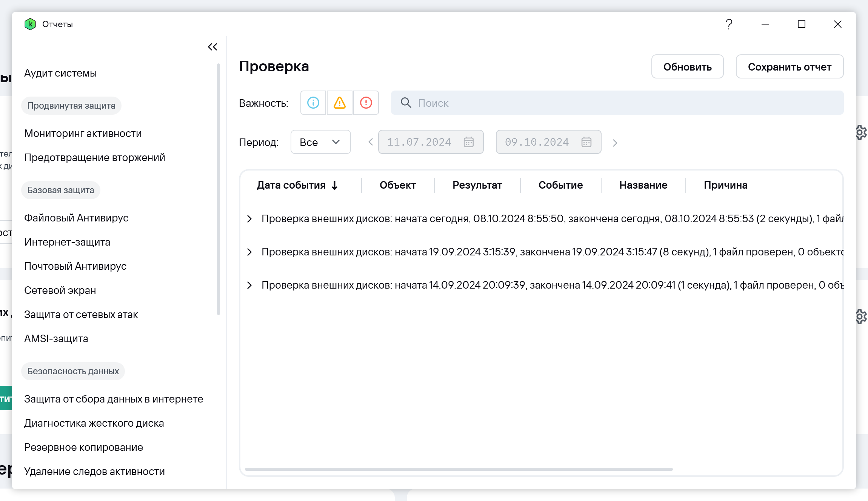Expand the 19.09.2024 scan entry
Image resolution: width=868 pixels, height=501 pixels.
(x=249, y=252)
